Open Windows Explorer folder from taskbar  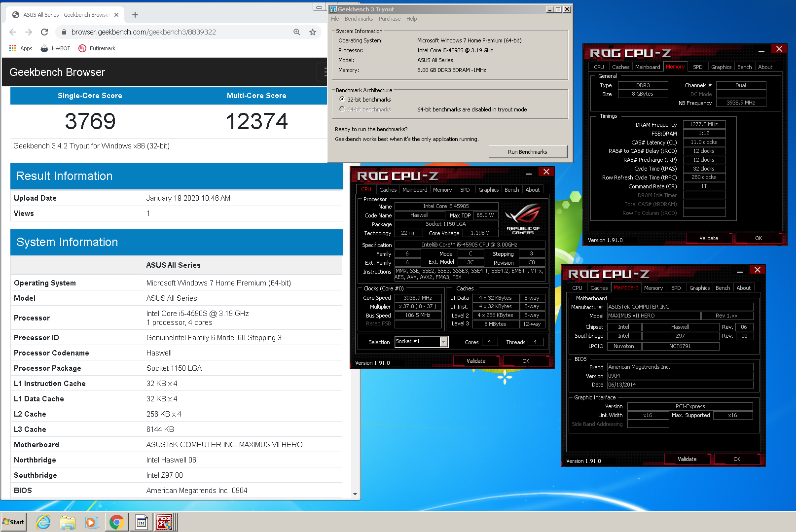pyautogui.click(x=68, y=522)
